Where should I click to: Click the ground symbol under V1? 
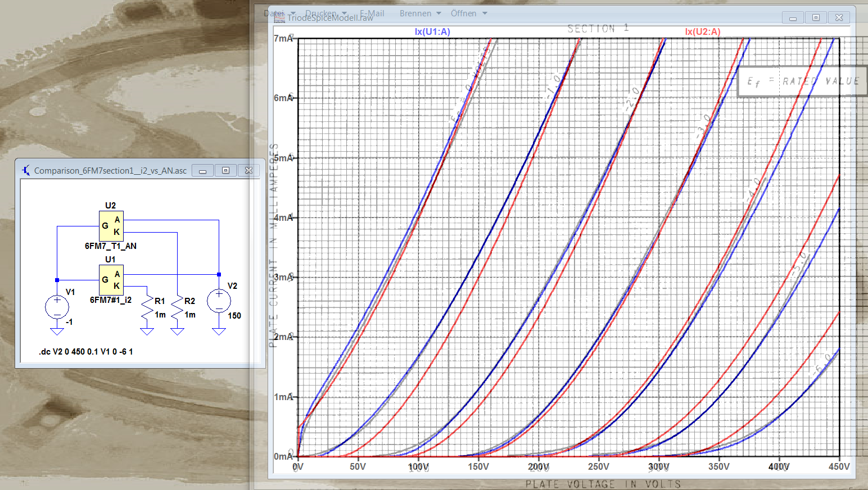pyautogui.click(x=57, y=332)
